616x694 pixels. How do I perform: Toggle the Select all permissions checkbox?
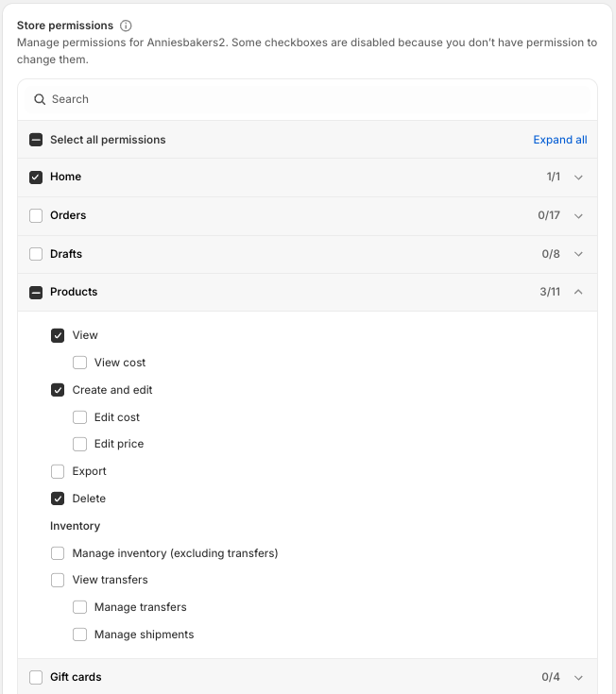point(36,140)
